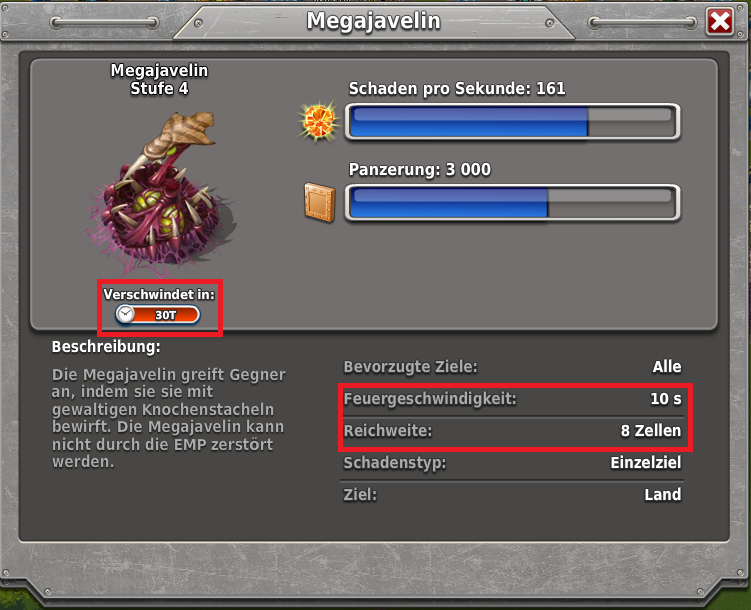Select the Feuergeschwindigkeit 10 s row
This screenshot has width=751, height=610.
tap(512, 399)
